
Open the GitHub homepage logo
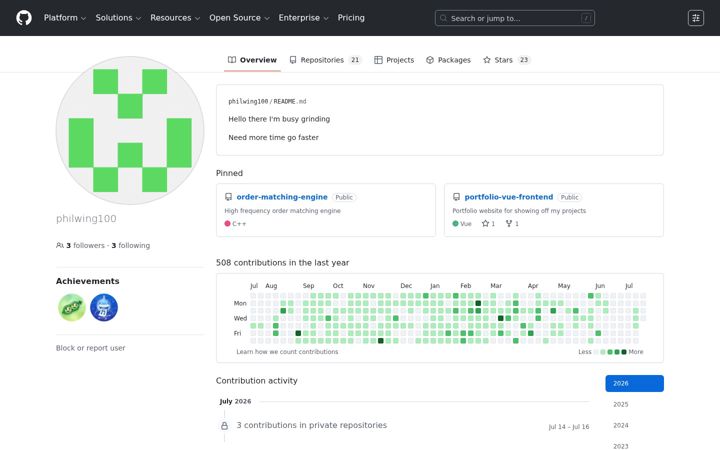click(24, 18)
